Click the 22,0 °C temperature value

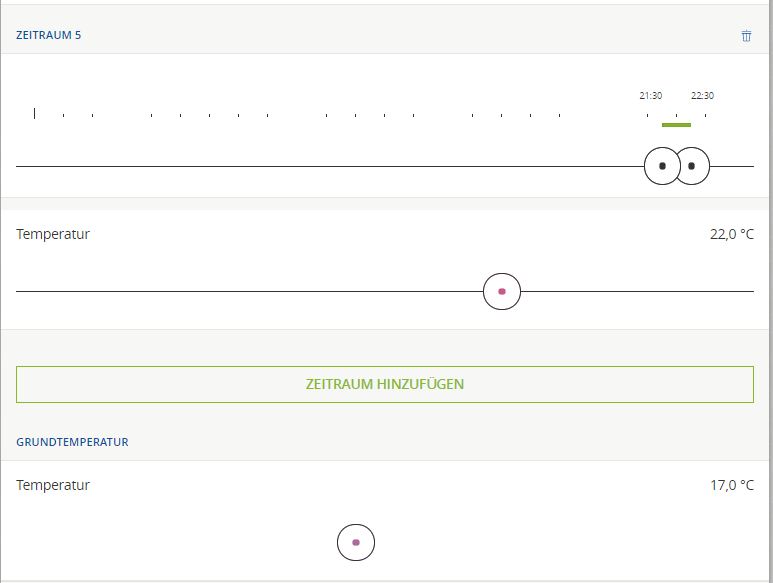tap(731, 235)
